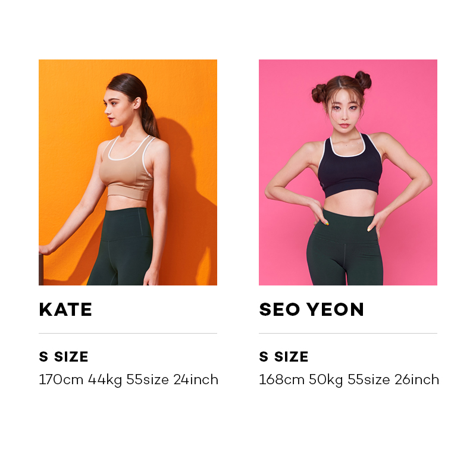Viewport: 476px width, 452px height.
Task: Click the divider line below SEO YEON
Action: tap(348, 333)
